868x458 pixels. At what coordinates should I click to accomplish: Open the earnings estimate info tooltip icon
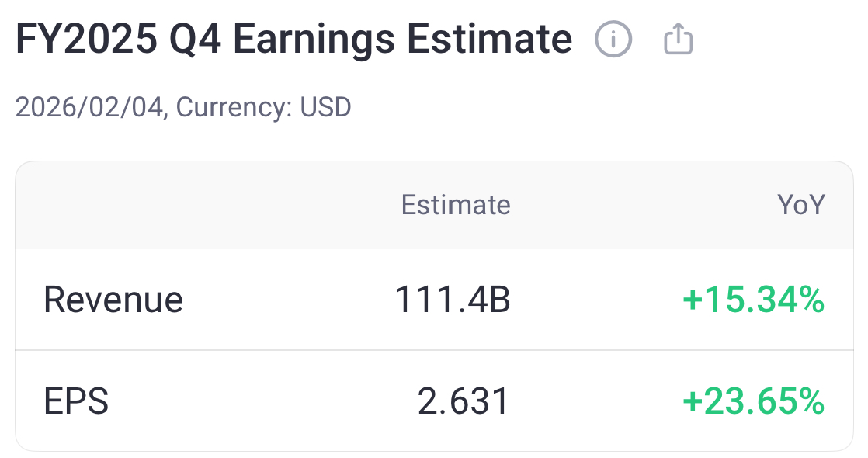pos(613,39)
